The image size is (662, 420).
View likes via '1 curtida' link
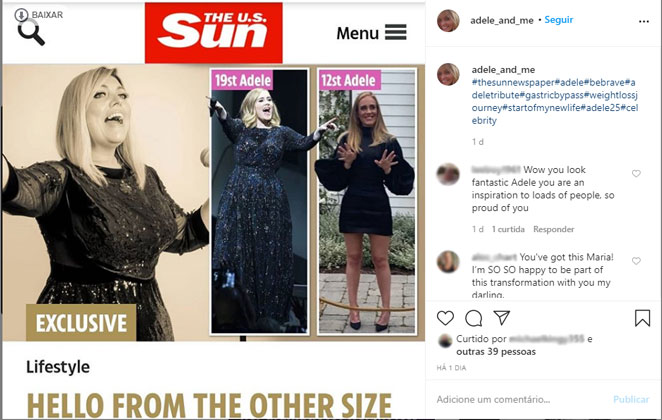pyautogui.click(x=508, y=229)
